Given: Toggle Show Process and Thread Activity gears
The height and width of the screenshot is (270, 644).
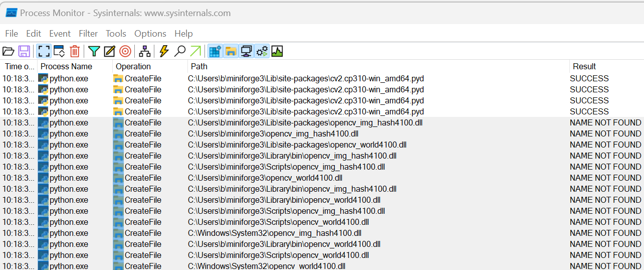Looking at the screenshot, I should click(262, 51).
